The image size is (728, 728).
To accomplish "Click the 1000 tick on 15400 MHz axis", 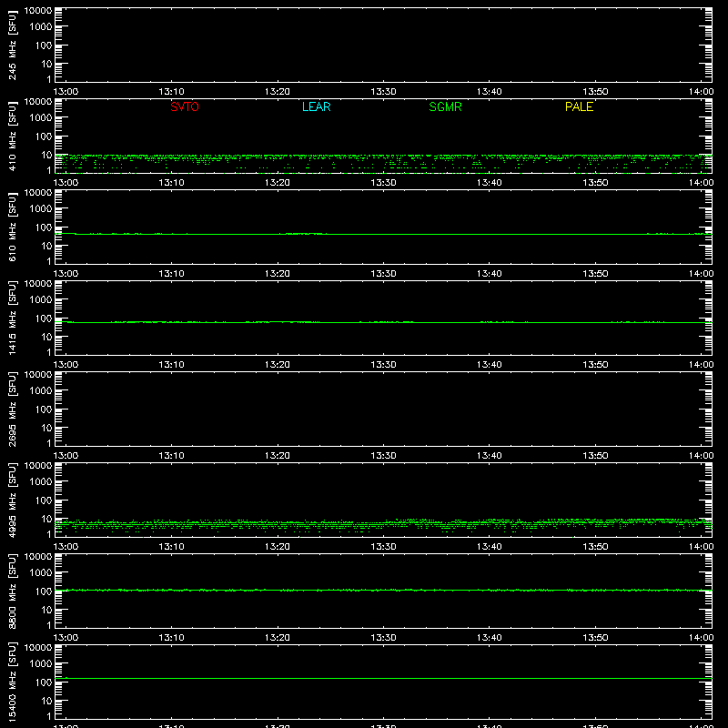I will point(41,664).
